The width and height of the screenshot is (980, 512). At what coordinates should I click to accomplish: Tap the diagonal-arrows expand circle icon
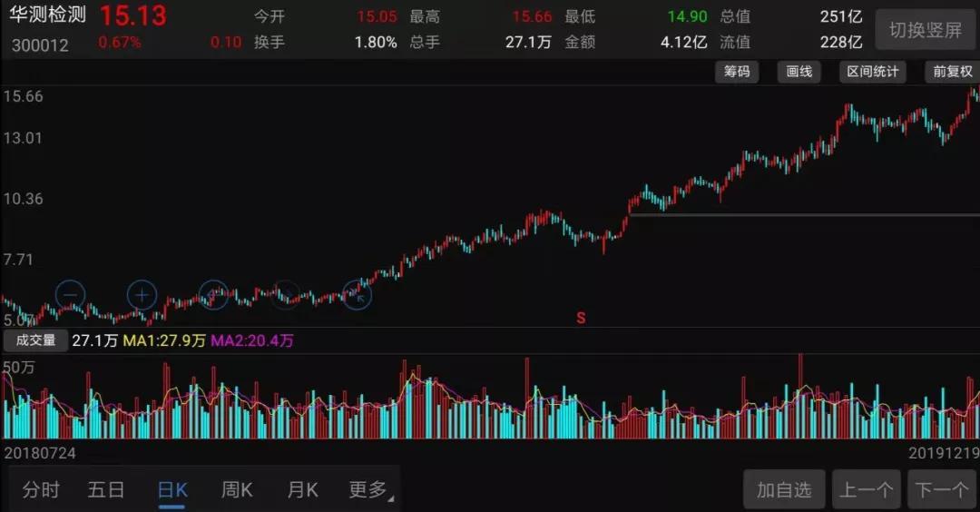(357, 294)
